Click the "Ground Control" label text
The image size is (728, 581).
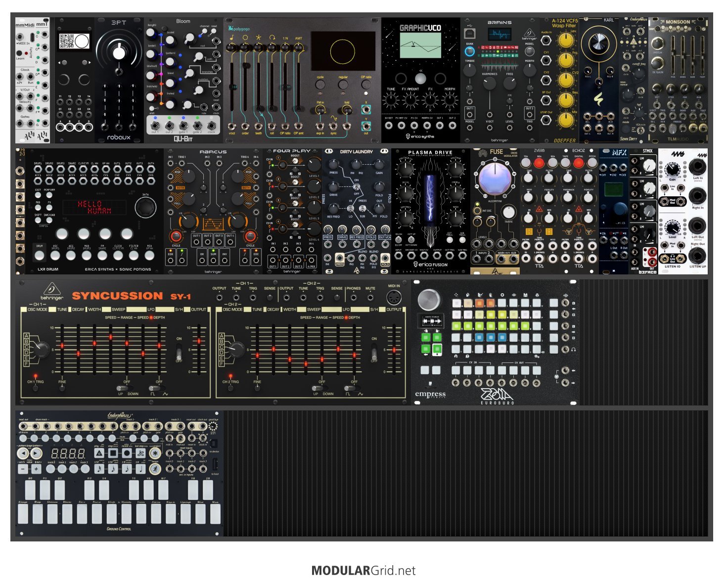(119, 529)
